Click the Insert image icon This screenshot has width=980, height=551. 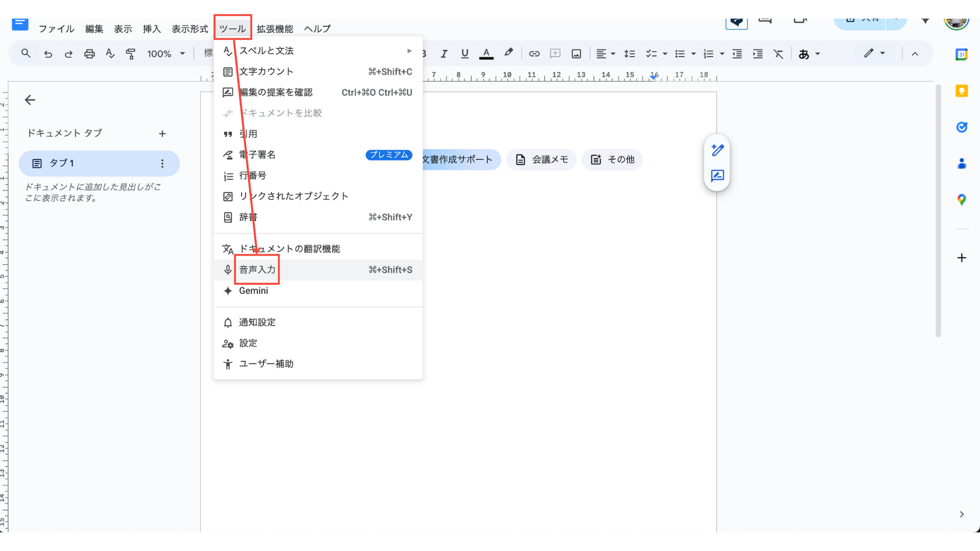tap(576, 54)
